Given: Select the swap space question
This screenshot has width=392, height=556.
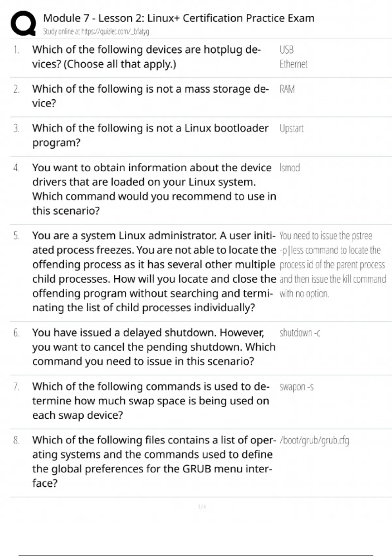Looking at the screenshot, I should click(151, 401).
